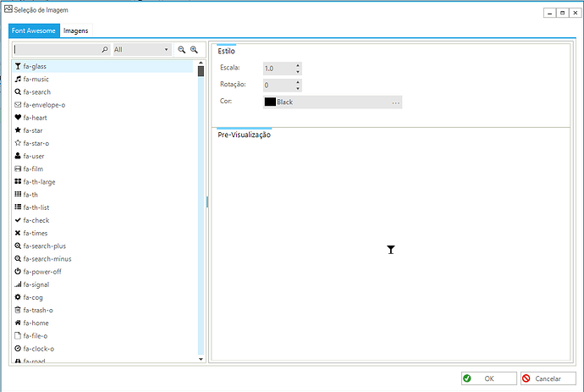
Task: Pick the fa-home icon item
Action: click(36, 323)
